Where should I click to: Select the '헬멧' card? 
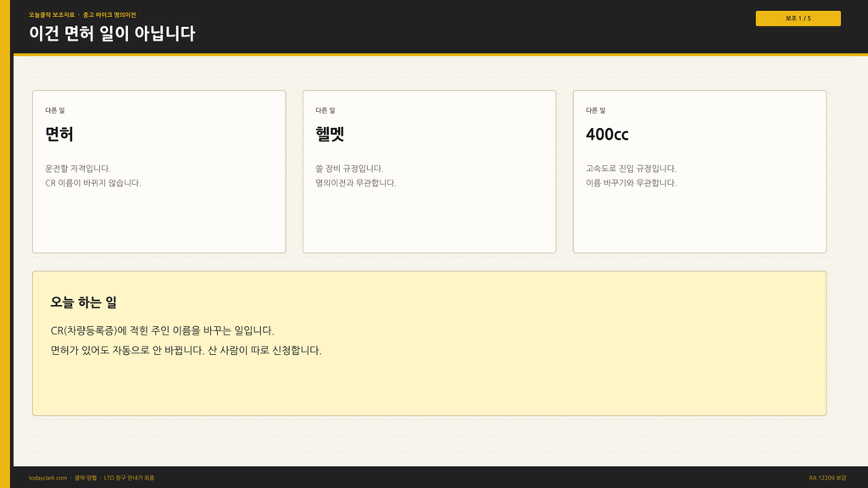click(x=429, y=171)
